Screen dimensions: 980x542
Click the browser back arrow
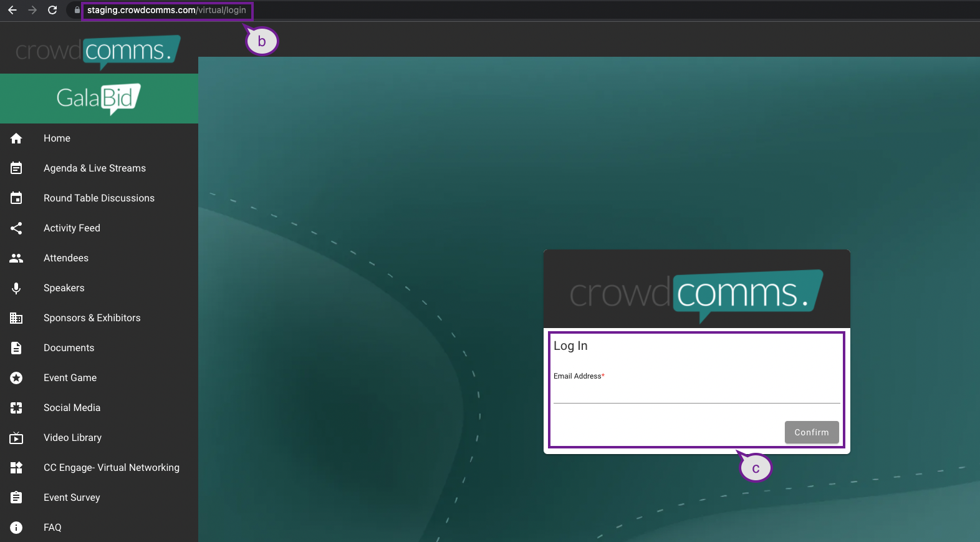coord(12,10)
